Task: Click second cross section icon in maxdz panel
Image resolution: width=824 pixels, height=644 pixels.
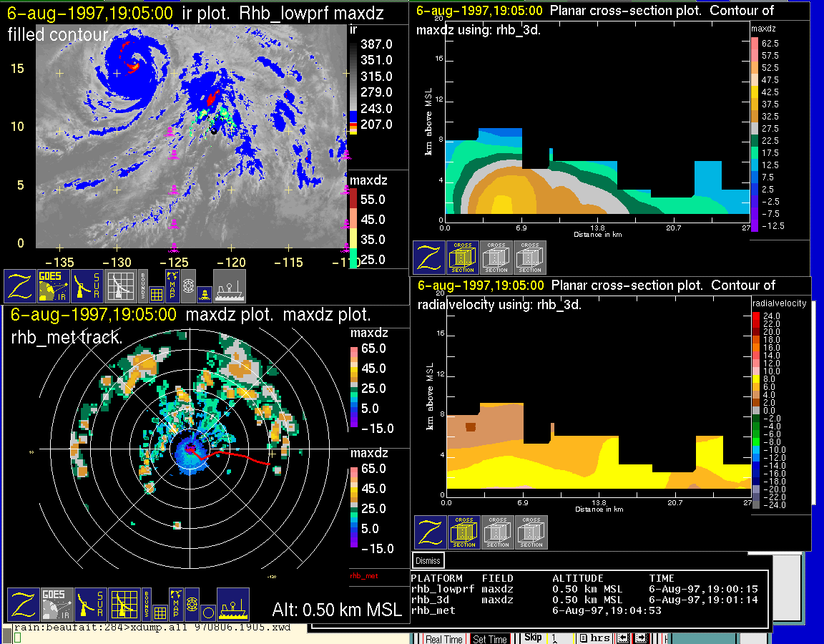Action: pyautogui.click(x=496, y=258)
